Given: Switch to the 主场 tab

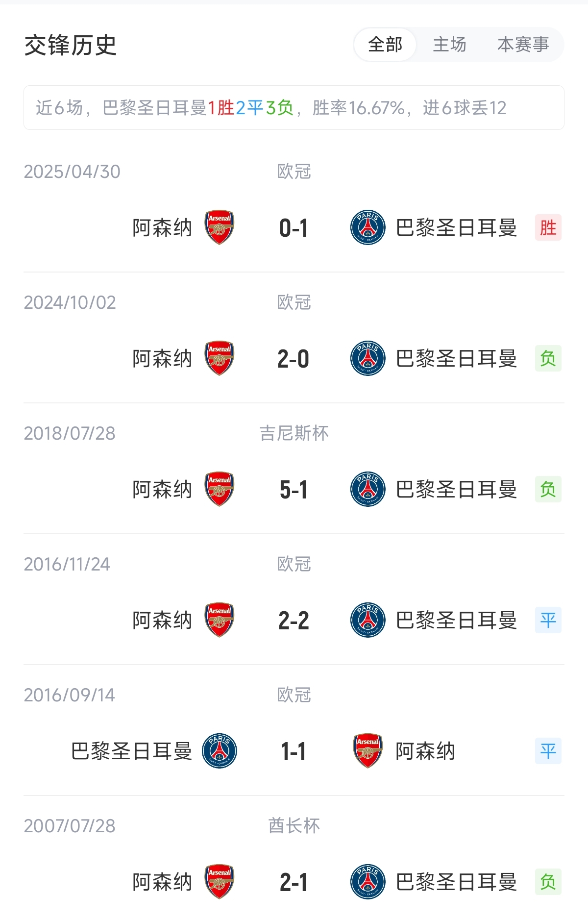Looking at the screenshot, I should pos(449,45).
